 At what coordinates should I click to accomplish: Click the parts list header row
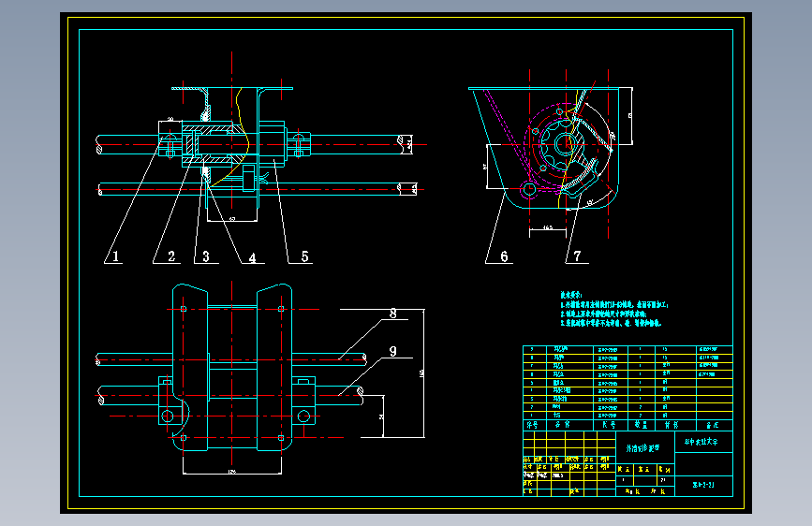click(x=627, y=425)
